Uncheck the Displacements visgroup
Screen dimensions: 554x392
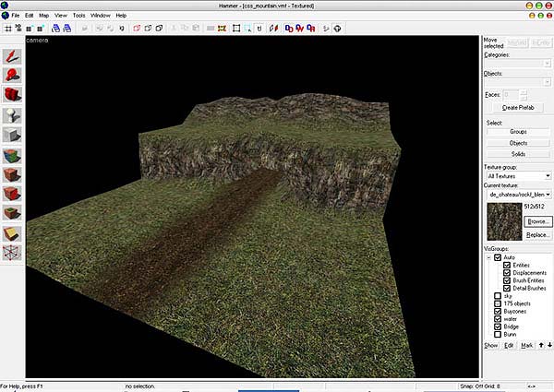(507, 273)
